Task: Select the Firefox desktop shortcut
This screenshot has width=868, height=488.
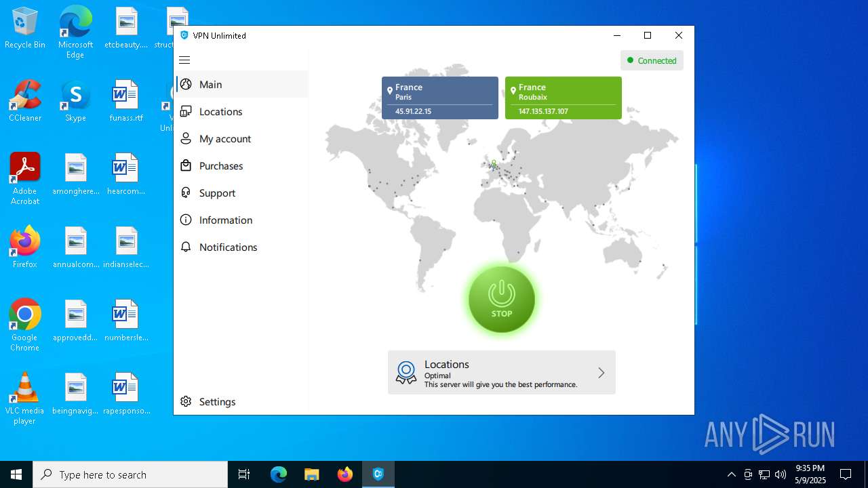Action: pyautogui.click(x=25, y=247)
